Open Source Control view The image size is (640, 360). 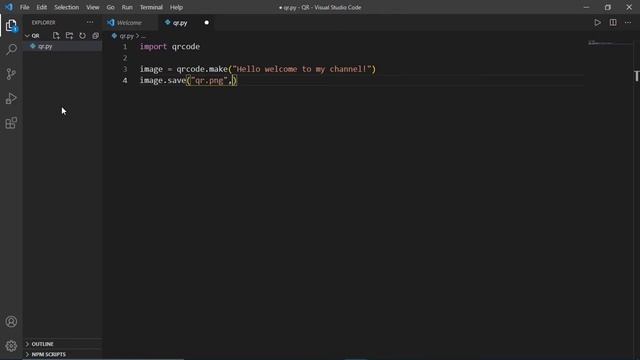(11, 74)
